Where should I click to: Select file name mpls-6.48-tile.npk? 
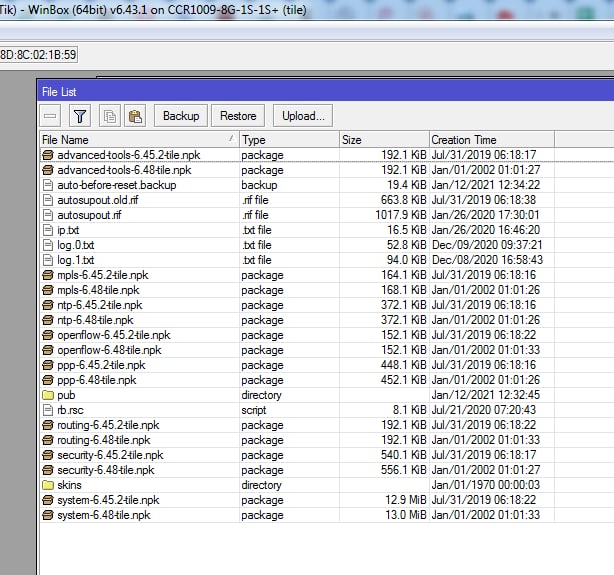click(98, 290)
